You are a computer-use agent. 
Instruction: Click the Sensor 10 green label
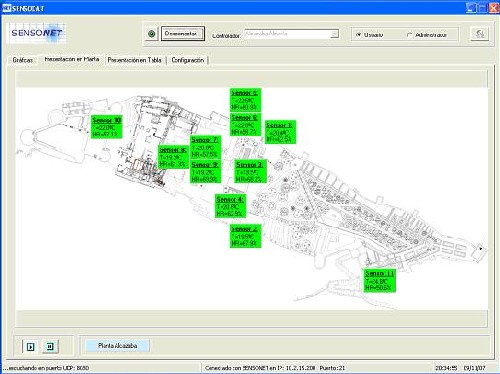(107, 127)
